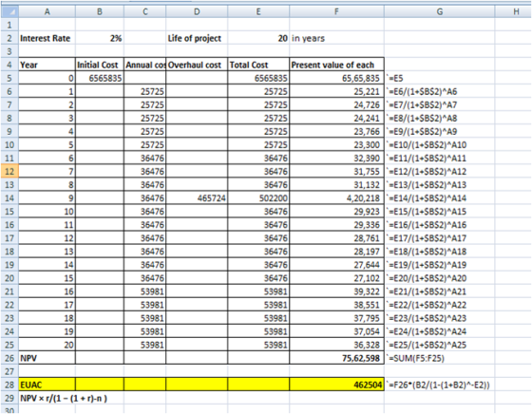
Task: Select total cost 53981 in row 25
Action: pyautogui.click(x=258, y=345)
